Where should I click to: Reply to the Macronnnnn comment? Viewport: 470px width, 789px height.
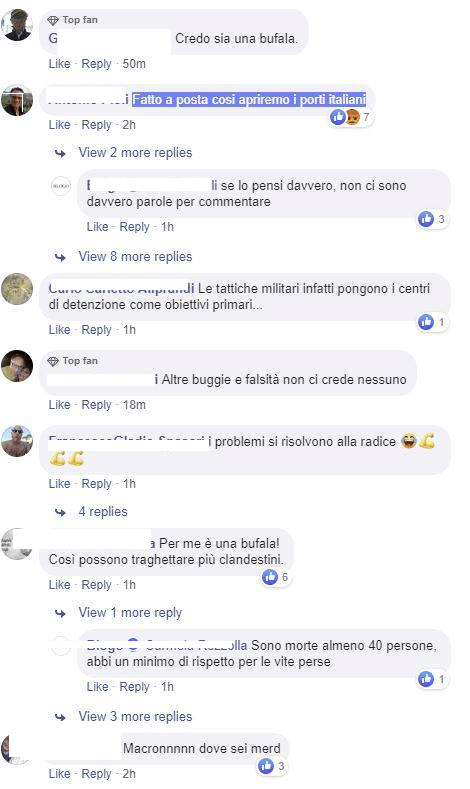coord(96,774)
